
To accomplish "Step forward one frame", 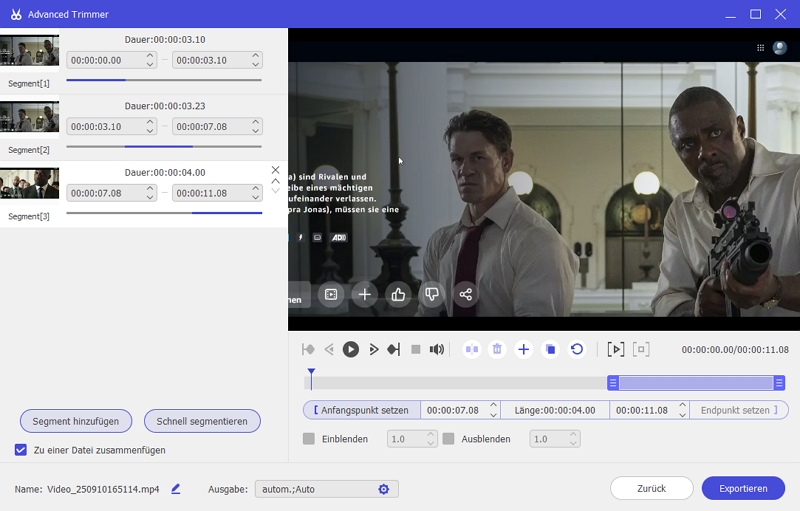I will pos(373,349).
